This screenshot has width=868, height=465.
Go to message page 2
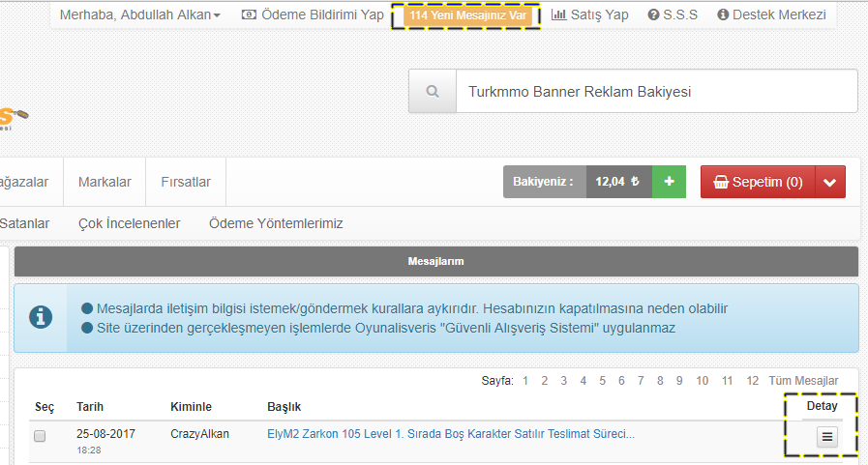coord(545,381)
